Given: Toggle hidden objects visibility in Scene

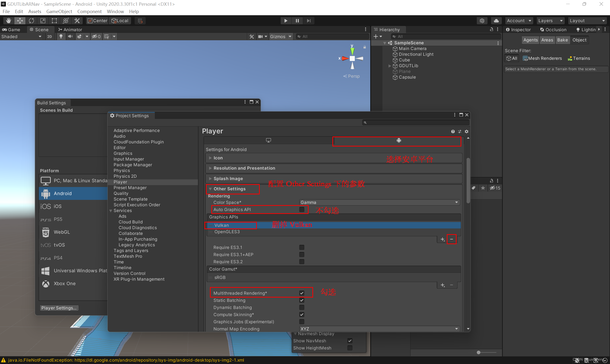Looking at the screenshot, I should coord(96,36).
